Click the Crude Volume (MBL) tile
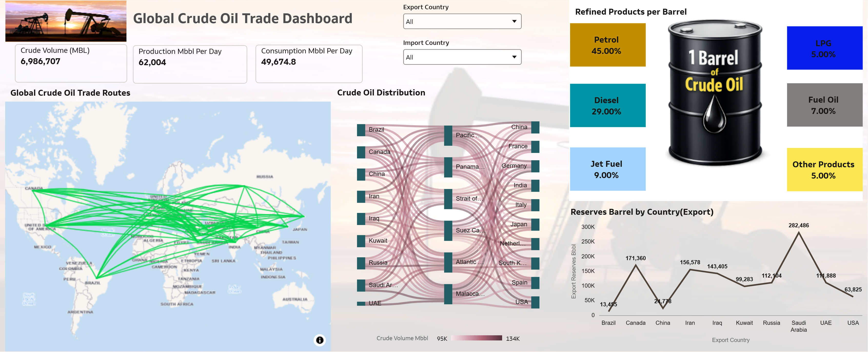The height and width of the screenshot is (352, 868). pos(71,63)
